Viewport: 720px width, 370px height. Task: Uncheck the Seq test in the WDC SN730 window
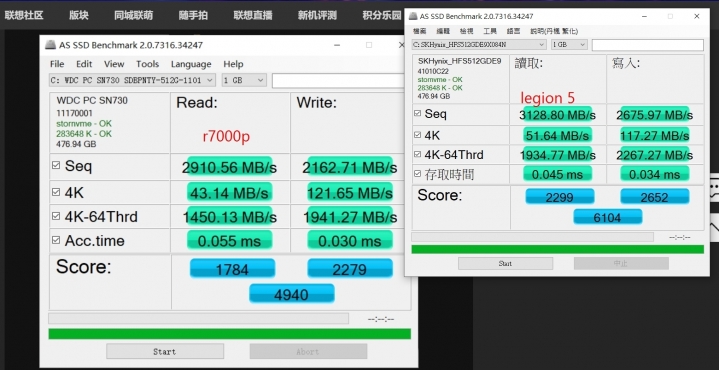[56, 165]
